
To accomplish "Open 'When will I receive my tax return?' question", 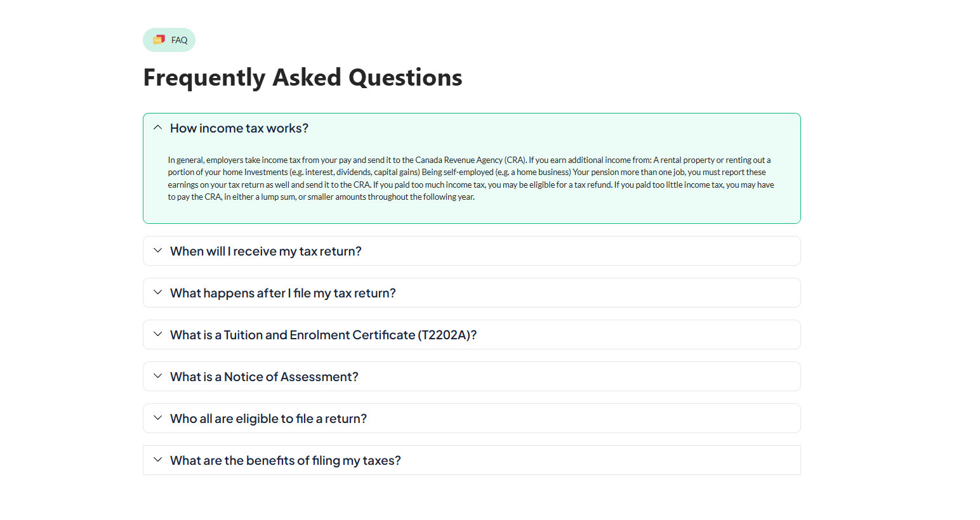I will (266, 251).
